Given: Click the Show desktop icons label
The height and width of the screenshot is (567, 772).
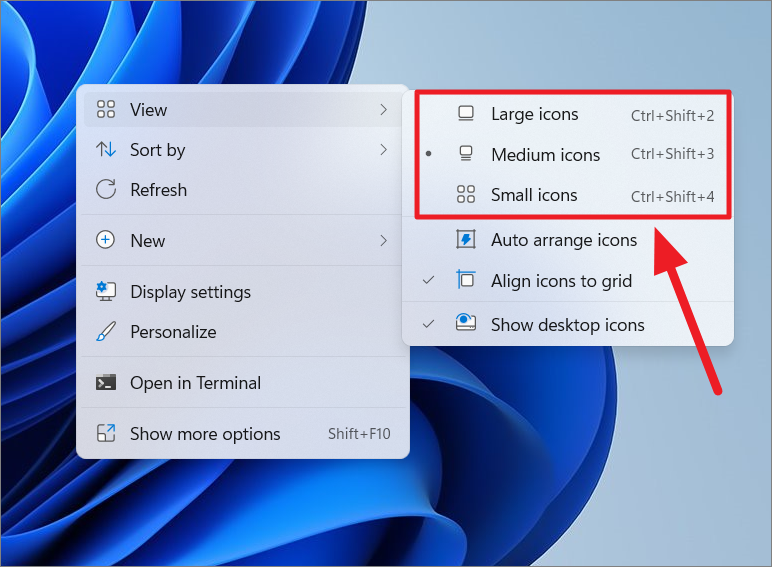Looking at the screenshot, I should (568, 325).
